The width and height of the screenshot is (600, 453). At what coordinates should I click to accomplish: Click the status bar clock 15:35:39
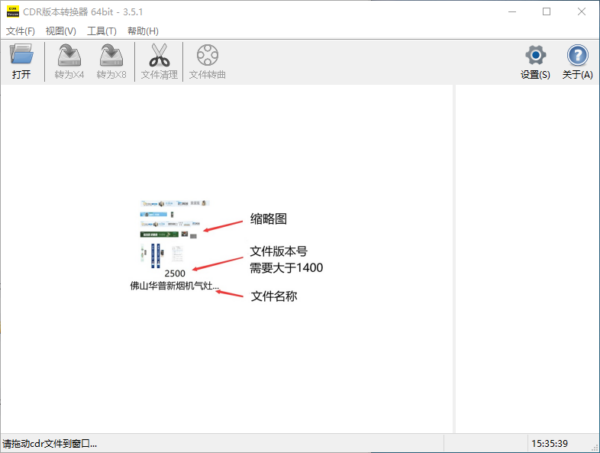[x=549, y=444]
